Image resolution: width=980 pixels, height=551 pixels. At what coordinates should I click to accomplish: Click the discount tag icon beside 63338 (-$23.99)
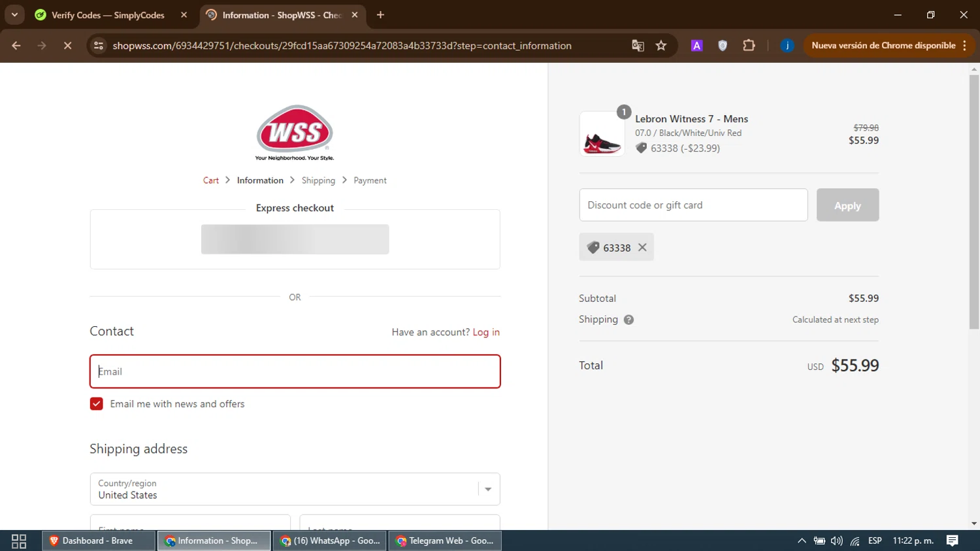[x=641, y=148]
